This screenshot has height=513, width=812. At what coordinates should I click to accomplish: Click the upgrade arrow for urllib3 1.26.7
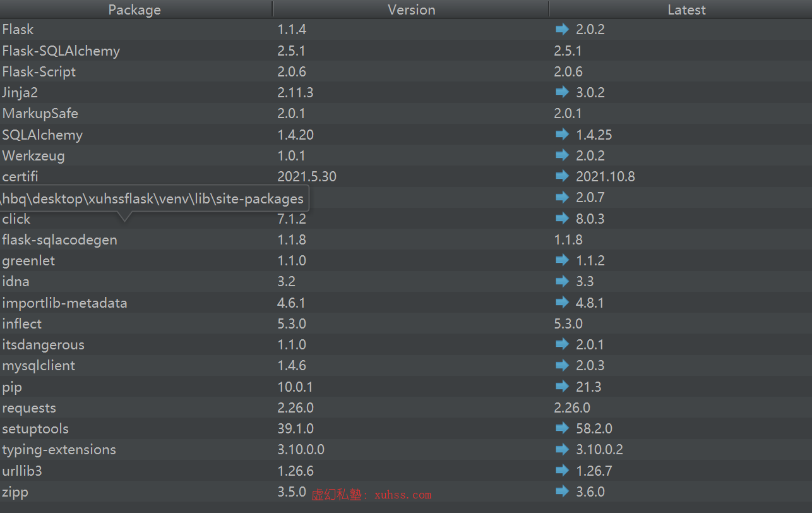[562, 471]
